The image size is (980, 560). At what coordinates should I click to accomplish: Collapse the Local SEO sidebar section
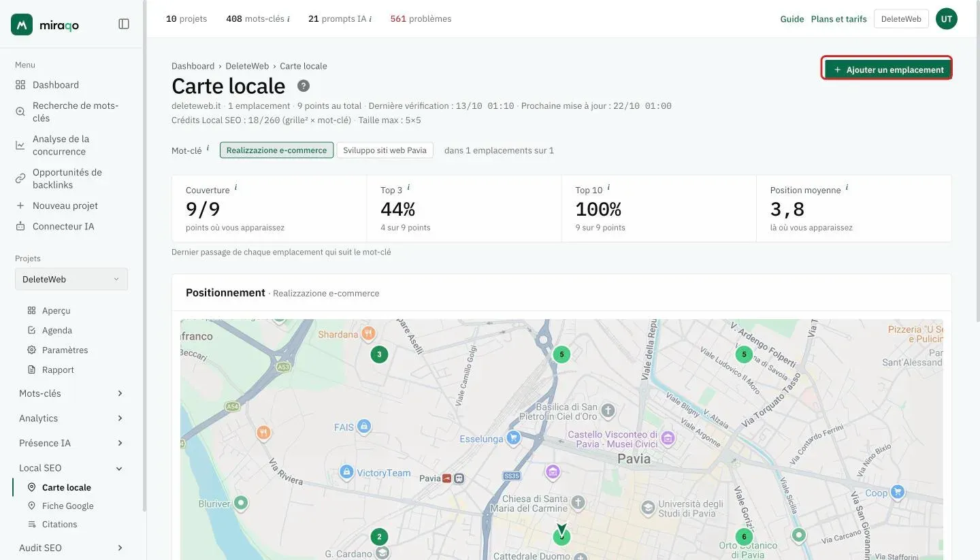[71, 468]
